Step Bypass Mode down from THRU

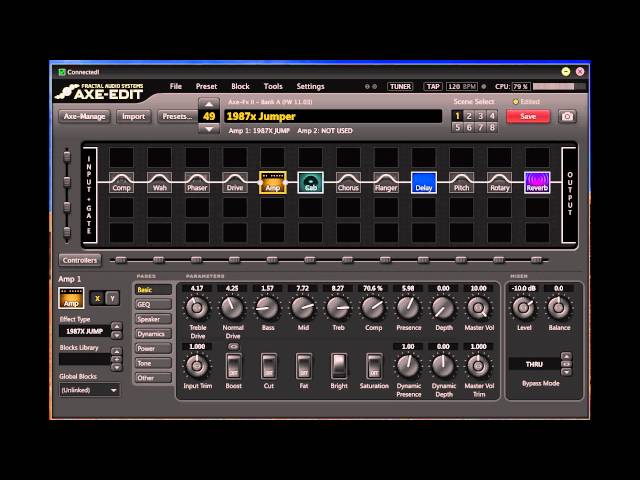pyautogui.click(x=566, y=372)
